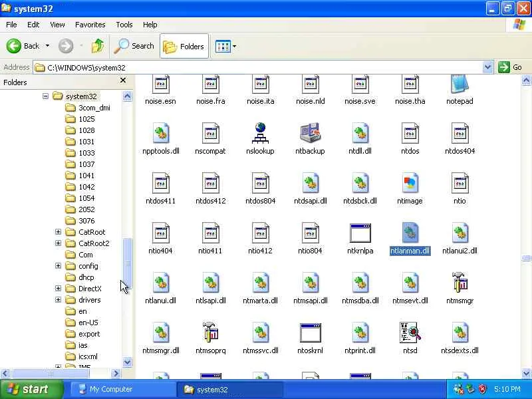Click the clock showing 5:10 PM
Viewport: 532px width, 399px height.
click(507, 389)
